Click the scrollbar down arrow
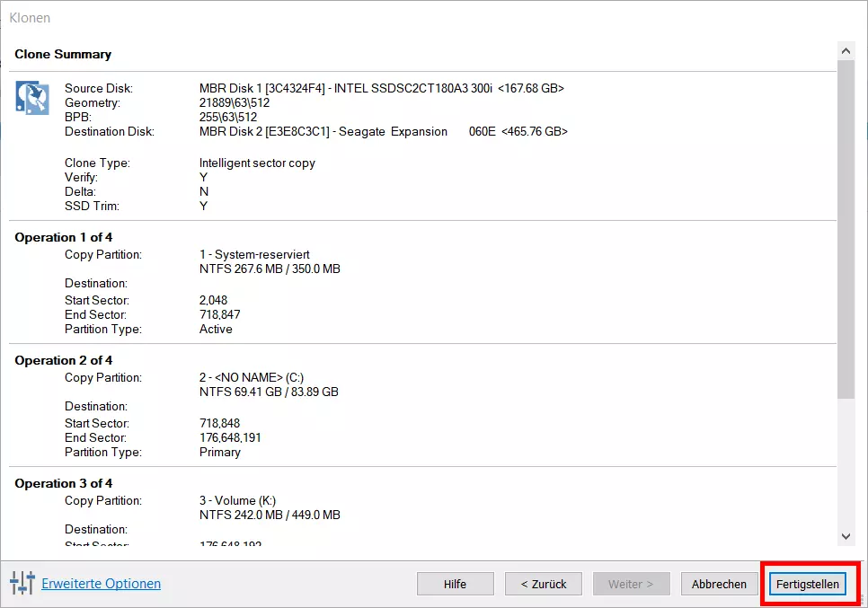 pos(846,536)
